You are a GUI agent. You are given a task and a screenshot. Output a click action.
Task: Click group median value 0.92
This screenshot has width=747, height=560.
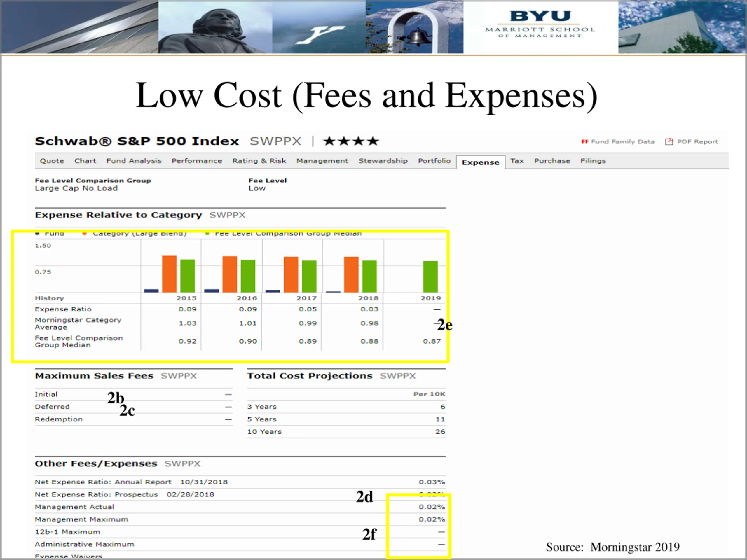(x=187, y=341)
